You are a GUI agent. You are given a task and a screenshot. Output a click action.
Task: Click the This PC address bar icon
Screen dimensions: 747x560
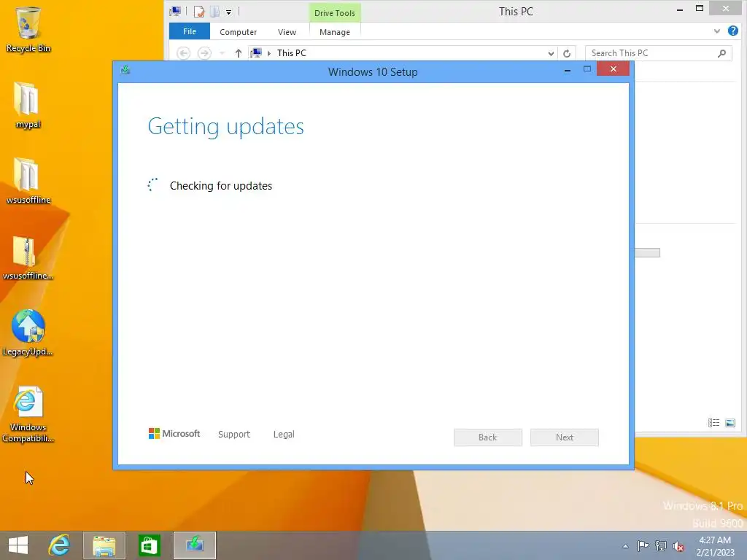point(256,52)
